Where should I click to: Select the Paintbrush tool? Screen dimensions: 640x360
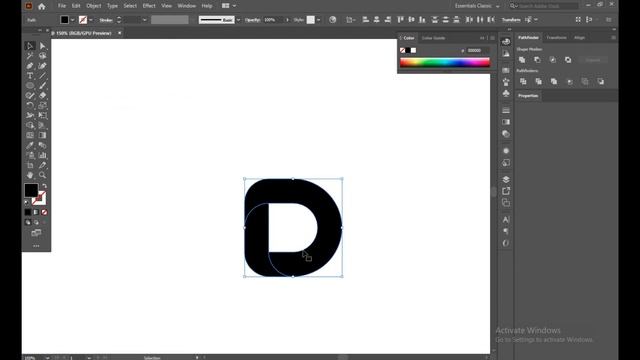point(42,86)
